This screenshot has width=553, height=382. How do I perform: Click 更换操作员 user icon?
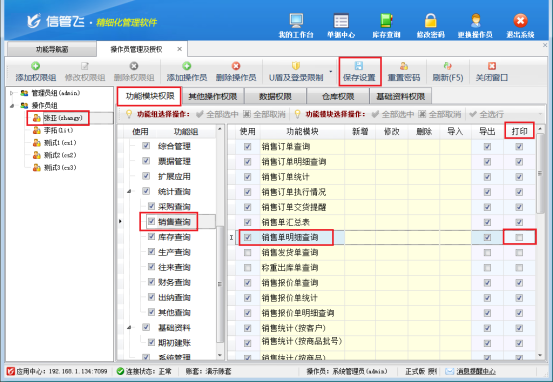pos(475,21)
